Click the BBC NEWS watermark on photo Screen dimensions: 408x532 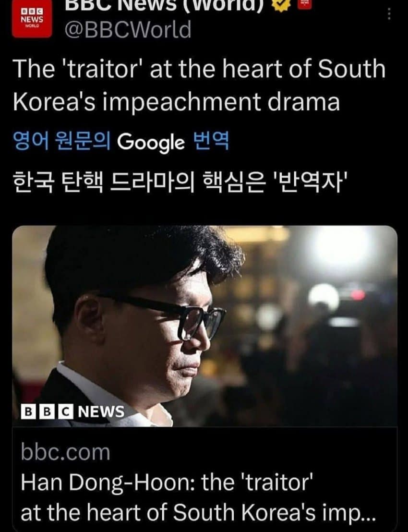[x=72, y=411]
